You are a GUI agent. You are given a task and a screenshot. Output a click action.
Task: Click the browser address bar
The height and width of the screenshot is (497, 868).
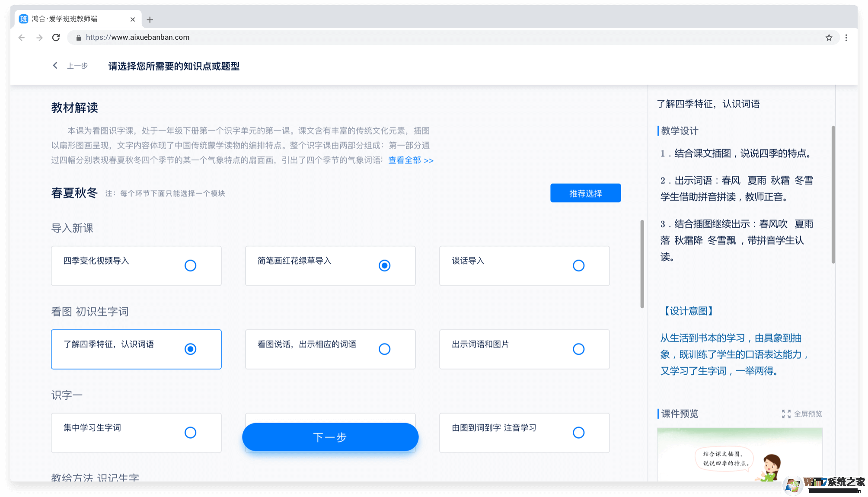(x=303, y=38)
